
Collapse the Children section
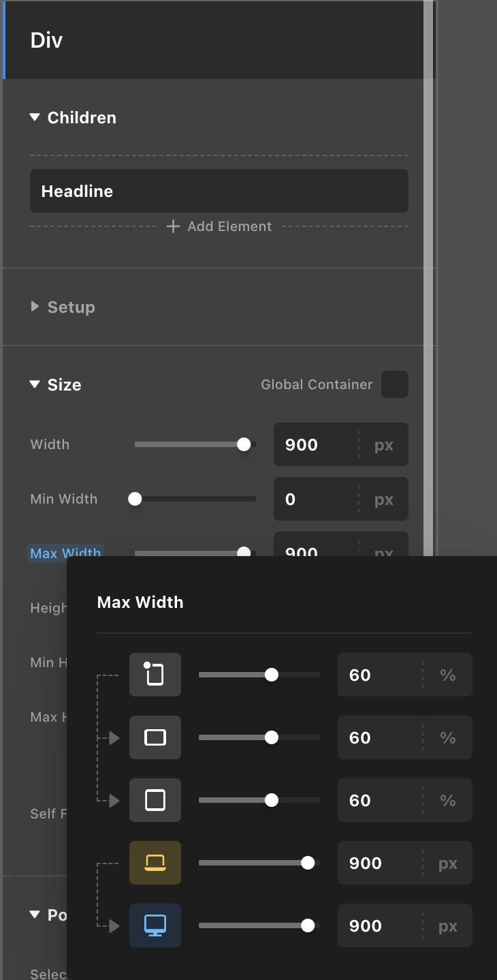coord(35,117)
